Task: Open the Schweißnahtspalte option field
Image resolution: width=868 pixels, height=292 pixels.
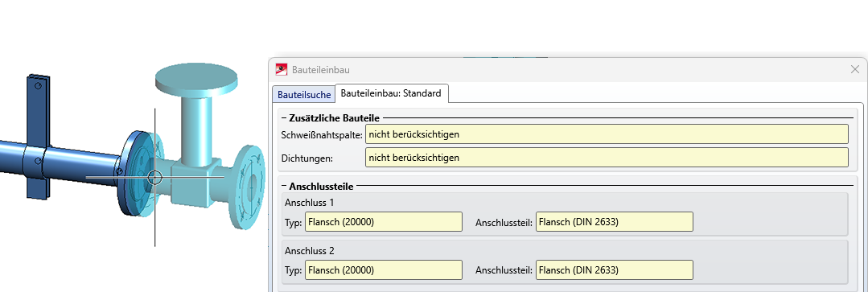Action: tap(607, 134)
